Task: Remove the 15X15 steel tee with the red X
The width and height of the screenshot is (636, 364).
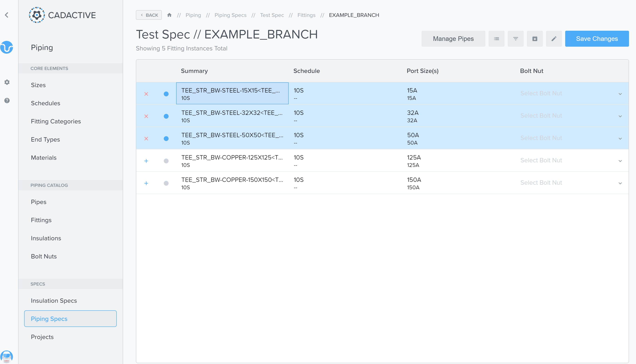Action: point(146,94)
